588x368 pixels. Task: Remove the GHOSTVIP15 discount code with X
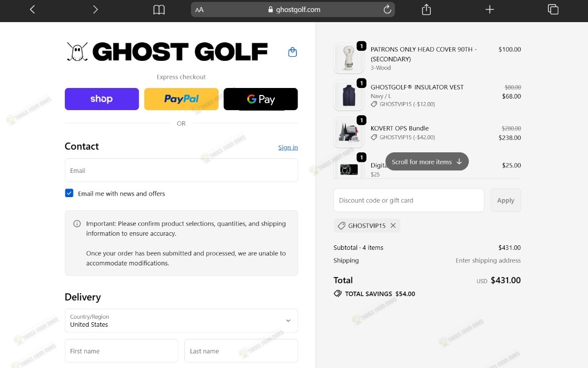click(393, 225)
